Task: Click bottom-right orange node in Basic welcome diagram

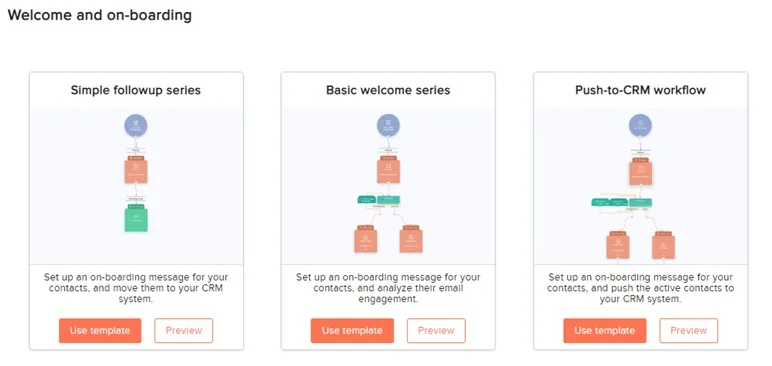Action: pyautogui.click(x=411, y=239)
